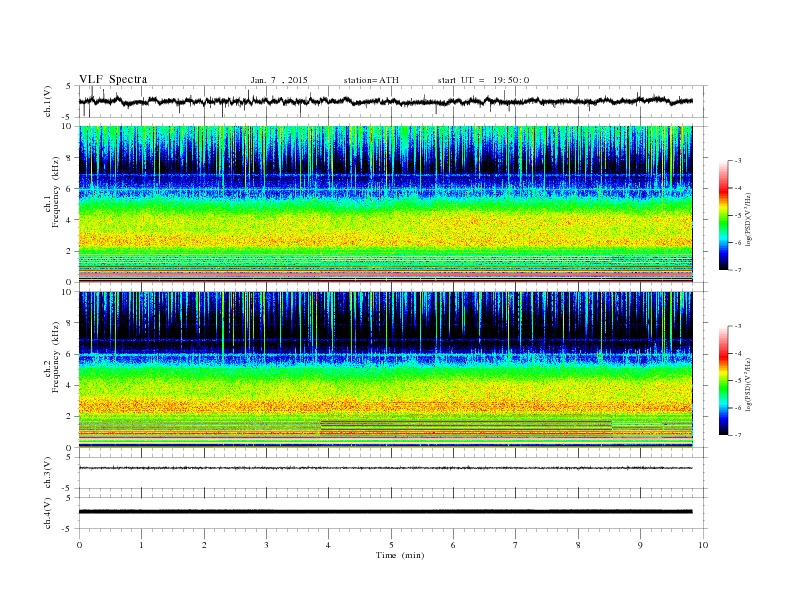This screenshot has width=792, height=612.
Task: Click the '4' kHz tick on ch.2 spectrogram axis
Action: click(70, 386)
